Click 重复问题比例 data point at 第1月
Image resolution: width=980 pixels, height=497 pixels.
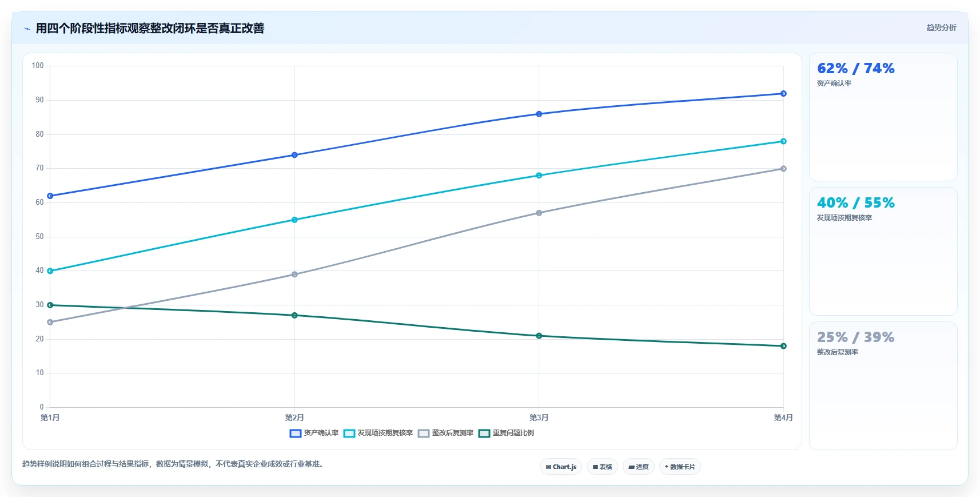click(50, 305)
